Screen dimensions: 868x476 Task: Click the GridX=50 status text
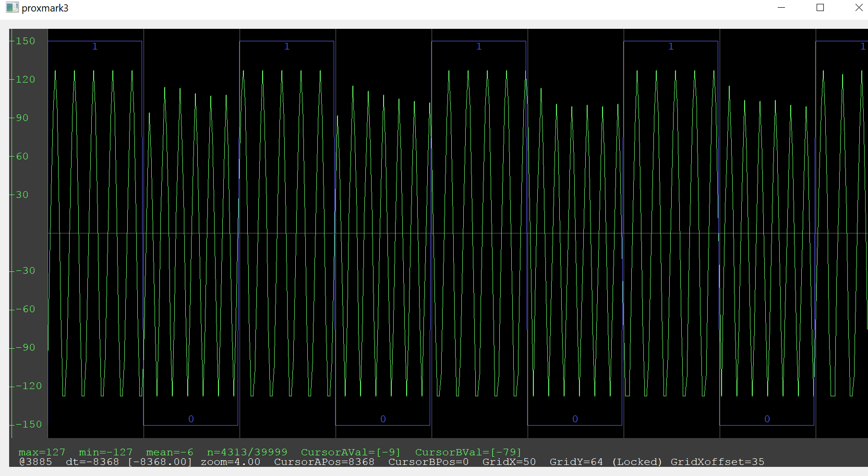click(509, 462)
